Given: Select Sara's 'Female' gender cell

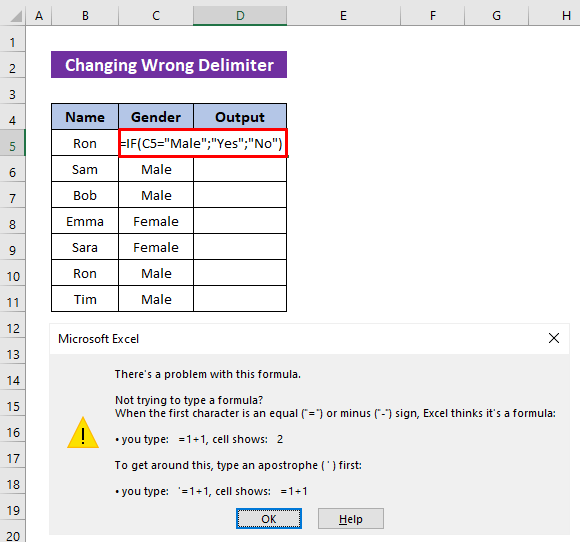Looking at the screenshot, I should [x=156, y=247].
